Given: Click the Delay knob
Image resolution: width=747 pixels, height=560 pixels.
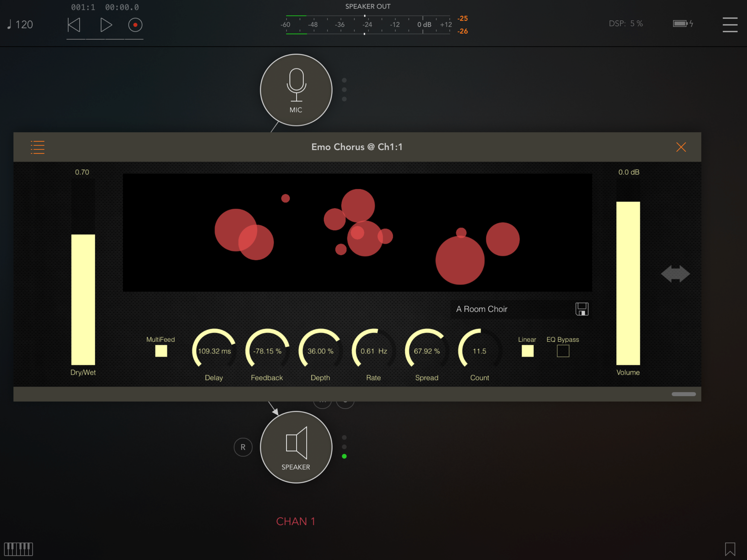Looking at the screenshot, I should tap(214, 351).
